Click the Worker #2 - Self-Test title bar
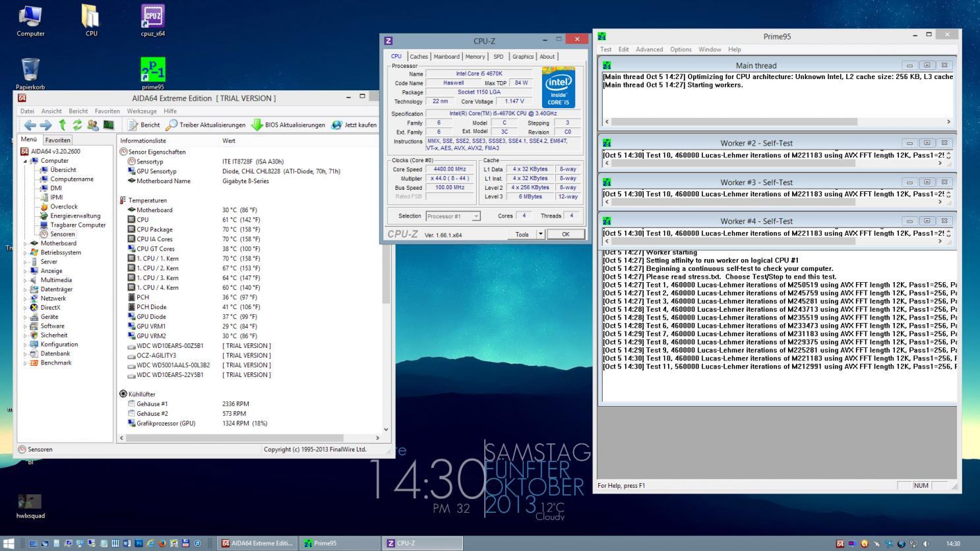980x551 pixels. [756, 143]
